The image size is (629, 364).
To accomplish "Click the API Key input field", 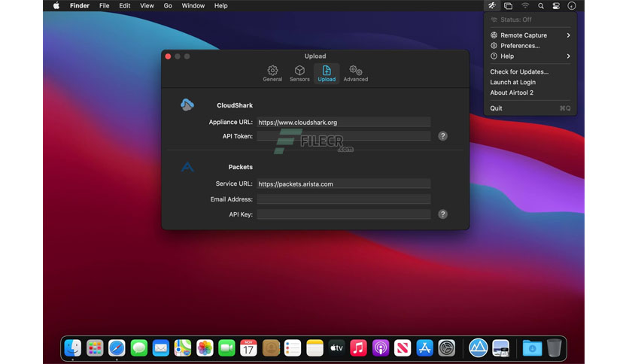I will (x=344, y=214).
